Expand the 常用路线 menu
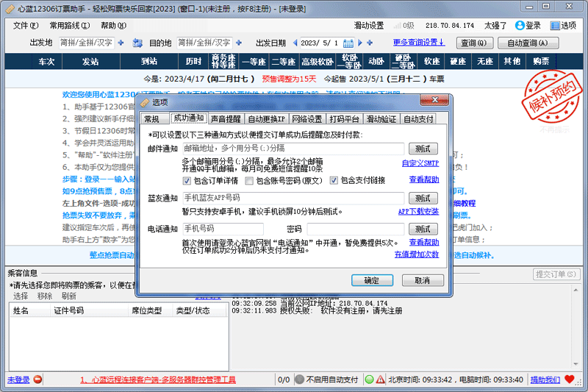Screen dimensions: 588x392 coord(68,25)
